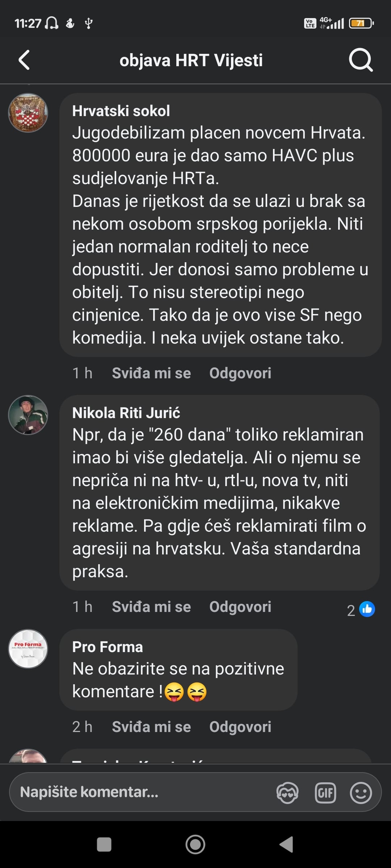Reply to Nikola Riti Jurić's comment
This screenshot has height=868, width=391.
[x=240, y=607]
